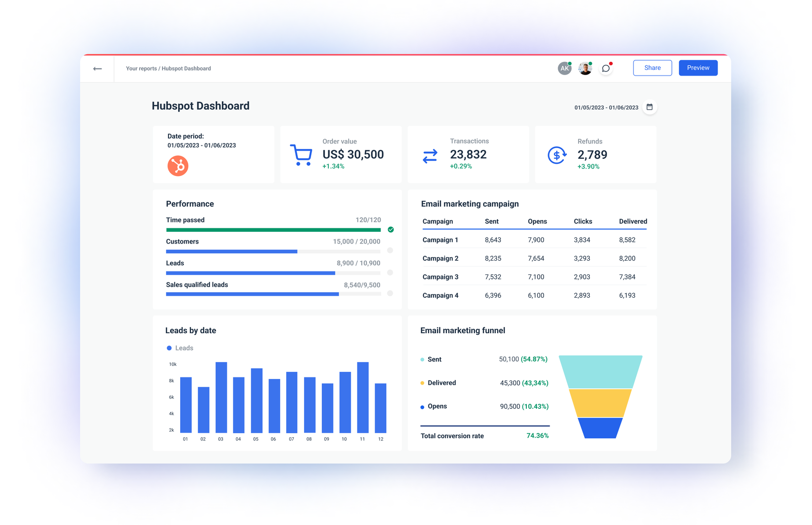Select the bar for month 11

pyautogui.click(x=362, y=398)
